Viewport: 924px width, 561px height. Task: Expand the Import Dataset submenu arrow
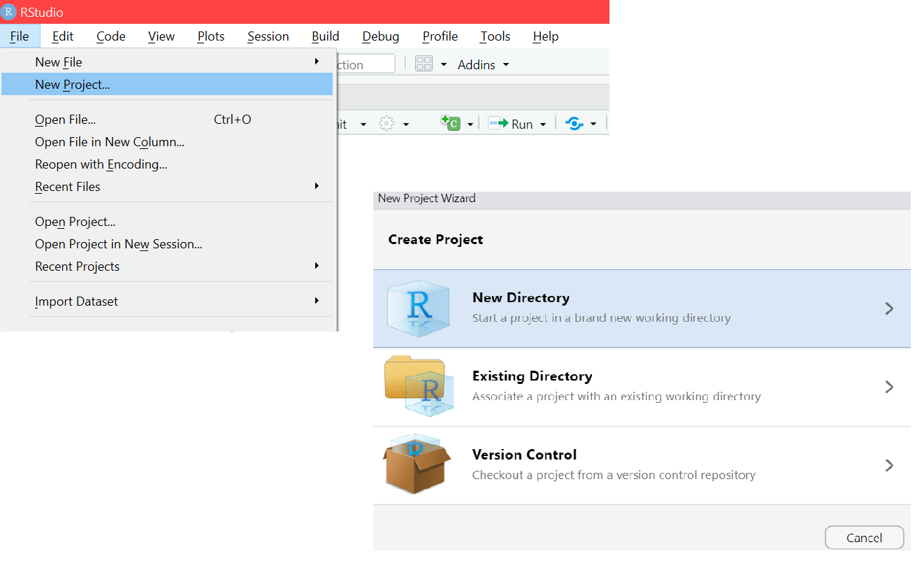tap(317, 301)
